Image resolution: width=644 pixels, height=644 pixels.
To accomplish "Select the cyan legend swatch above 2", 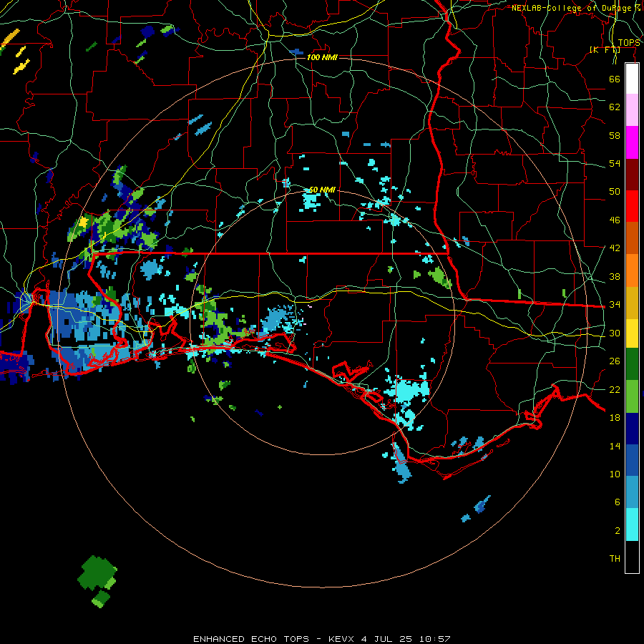I will 632,525.
